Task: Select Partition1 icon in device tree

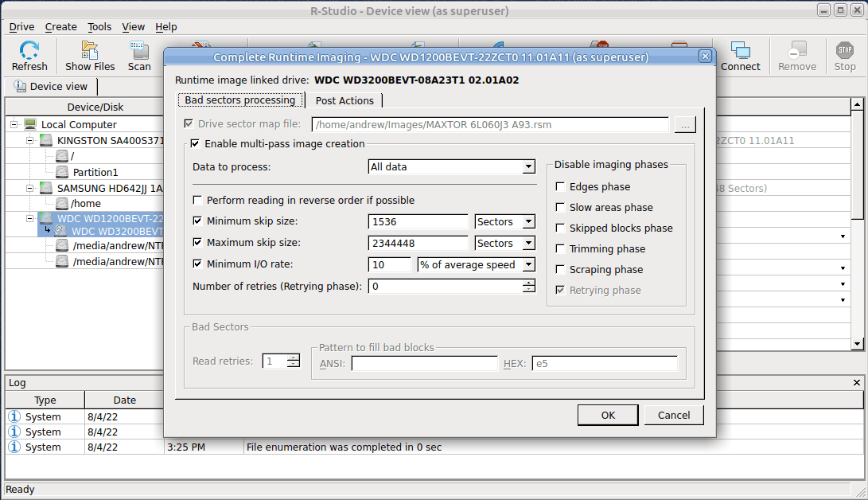Action: pyautogui.click(x=62, y=172)
